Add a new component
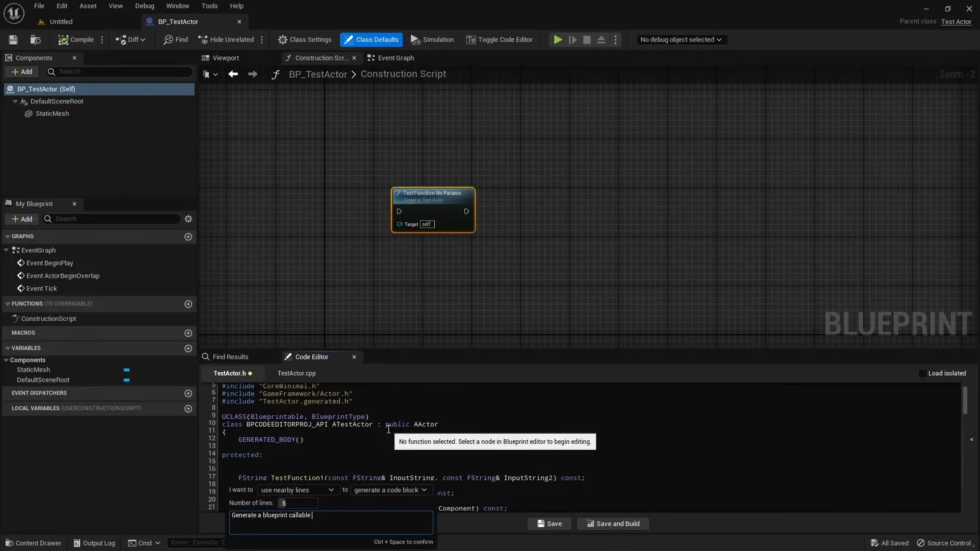The image size is (980, 551). (x=22, y=72)
